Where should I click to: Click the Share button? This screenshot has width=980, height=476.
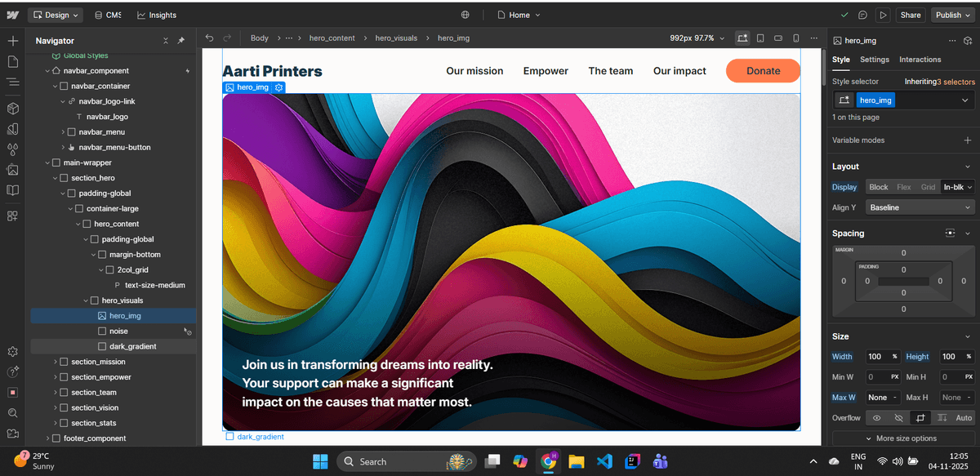(x=910, y=15)
